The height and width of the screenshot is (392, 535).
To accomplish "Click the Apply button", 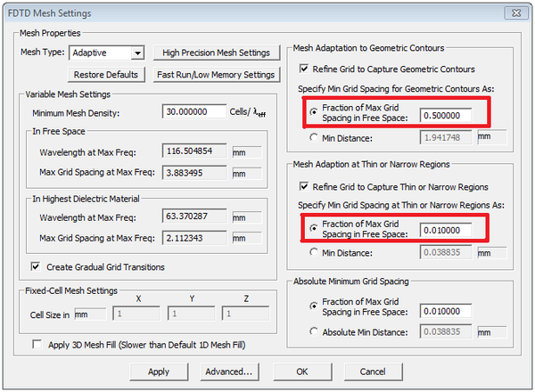I will pos(159,371).
